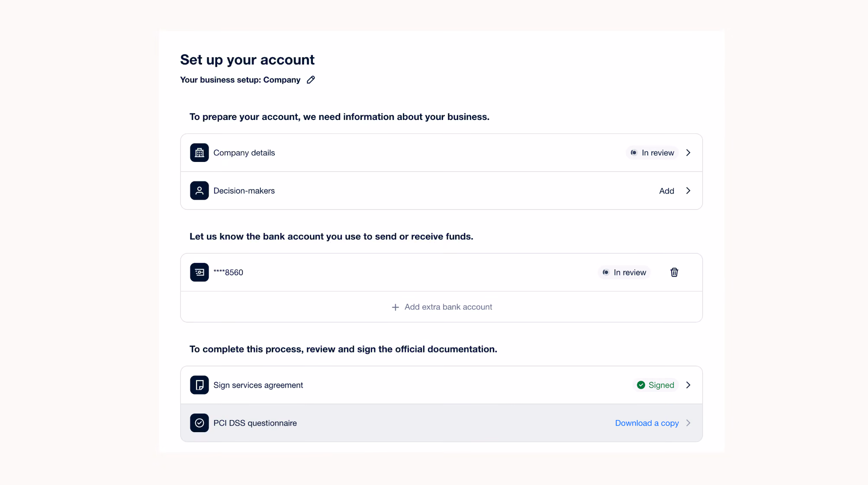Download a copy of PCI questionnaire
868x485 pixels.
647,423
